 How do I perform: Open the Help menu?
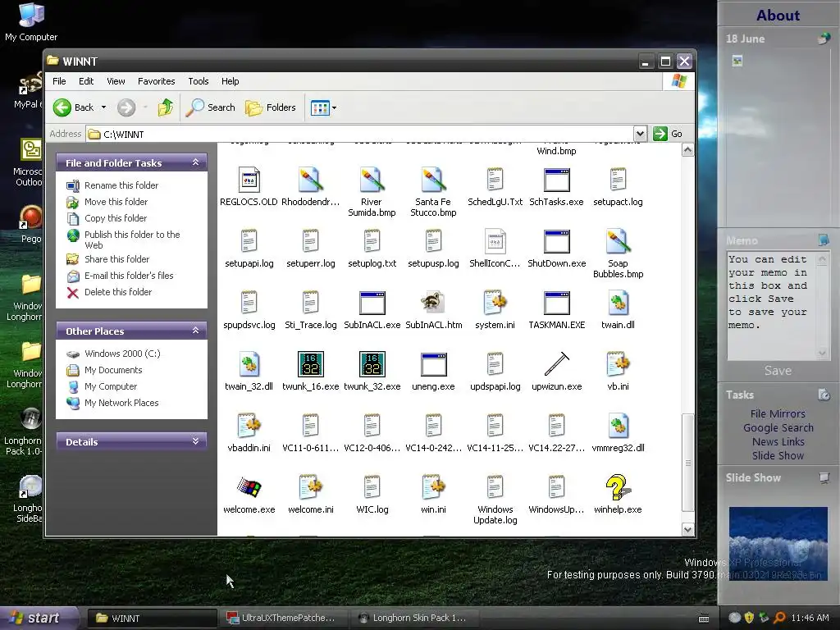pos(231,81)
